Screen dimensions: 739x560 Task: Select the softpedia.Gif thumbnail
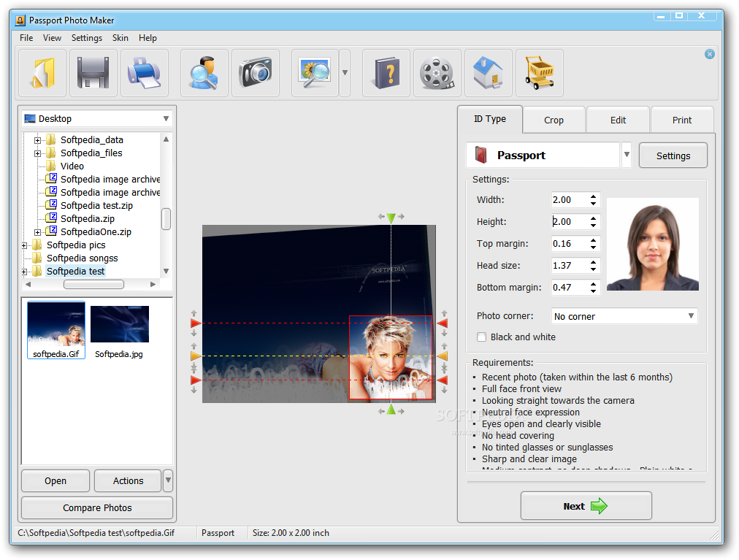pos(56,331)
